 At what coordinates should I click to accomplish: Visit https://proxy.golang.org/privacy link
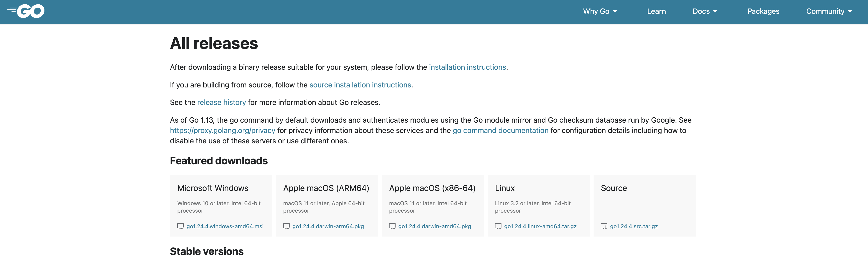[222, 131]
